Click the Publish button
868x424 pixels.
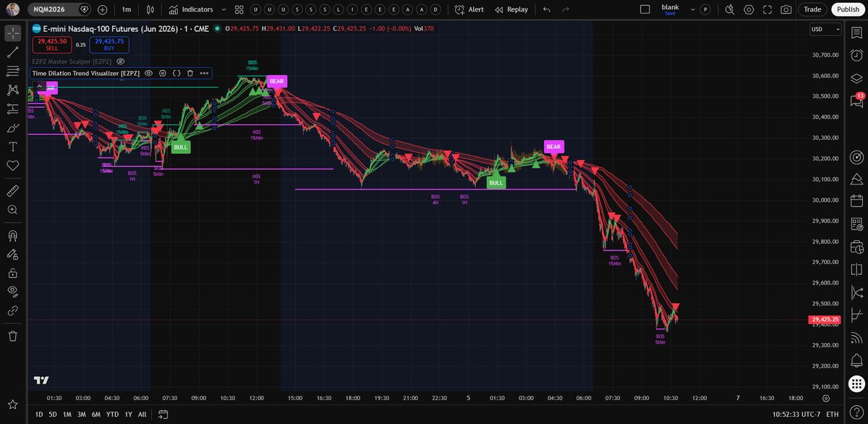click(x=846, y=9)
